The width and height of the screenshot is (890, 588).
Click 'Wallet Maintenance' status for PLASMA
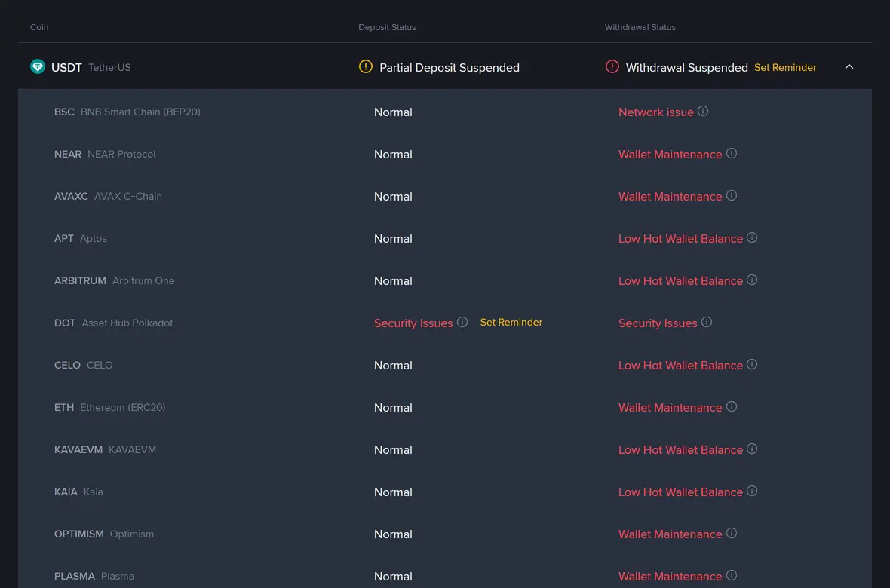(x=670, y=577)
